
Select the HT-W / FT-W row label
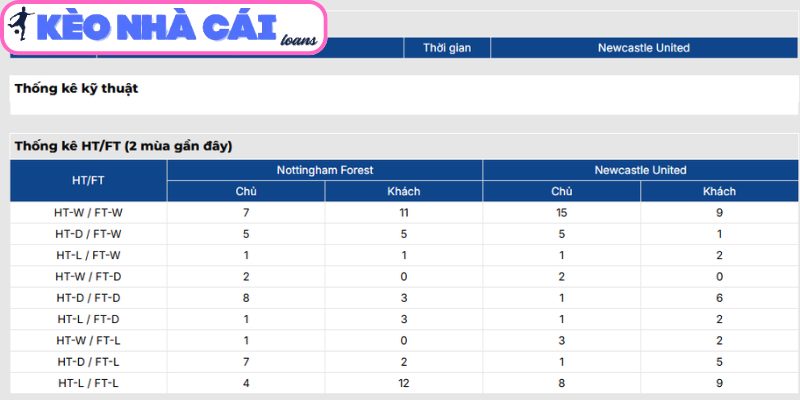88,213
